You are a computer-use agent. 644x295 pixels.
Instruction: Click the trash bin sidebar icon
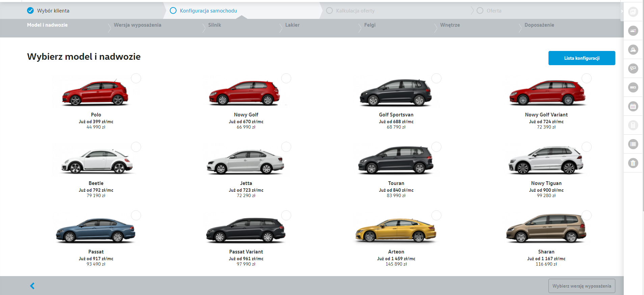633,163
